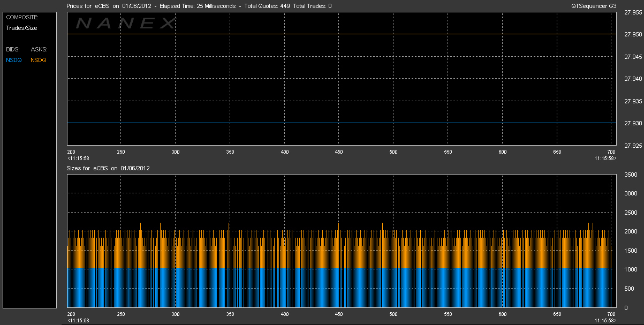
Task: Click the 450 tick under price chart
Action: tap(338, 152)
